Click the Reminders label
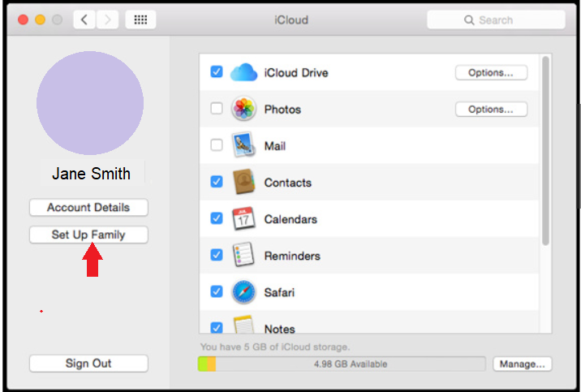The width and height of the screenshot is (581, 392). pyautogui.click(x=292, y=256)
